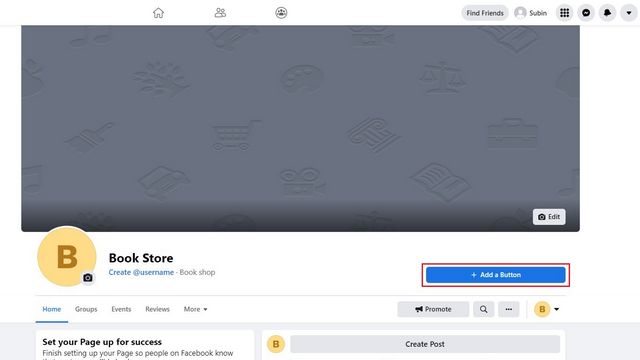
Task: Expand the More tab dropdown
Action: (196, 309)
